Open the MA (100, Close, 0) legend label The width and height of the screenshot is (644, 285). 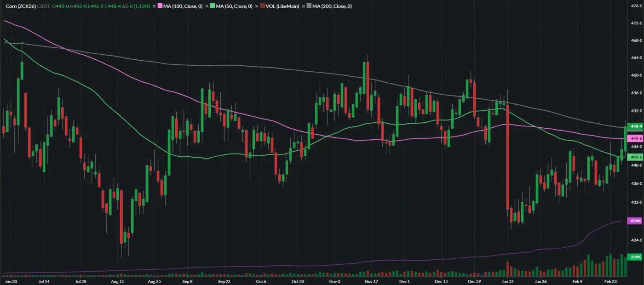pyautogui.click(x=183, y=6)
